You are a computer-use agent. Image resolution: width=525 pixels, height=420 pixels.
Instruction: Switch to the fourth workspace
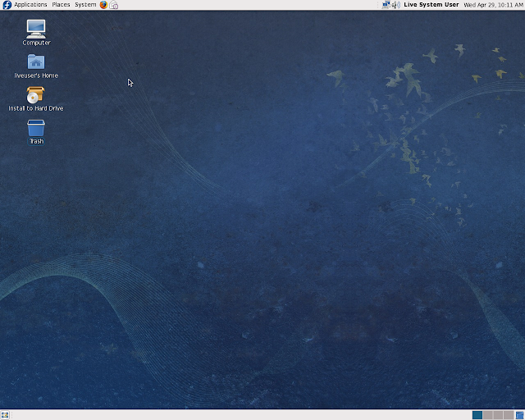(509, 415)
